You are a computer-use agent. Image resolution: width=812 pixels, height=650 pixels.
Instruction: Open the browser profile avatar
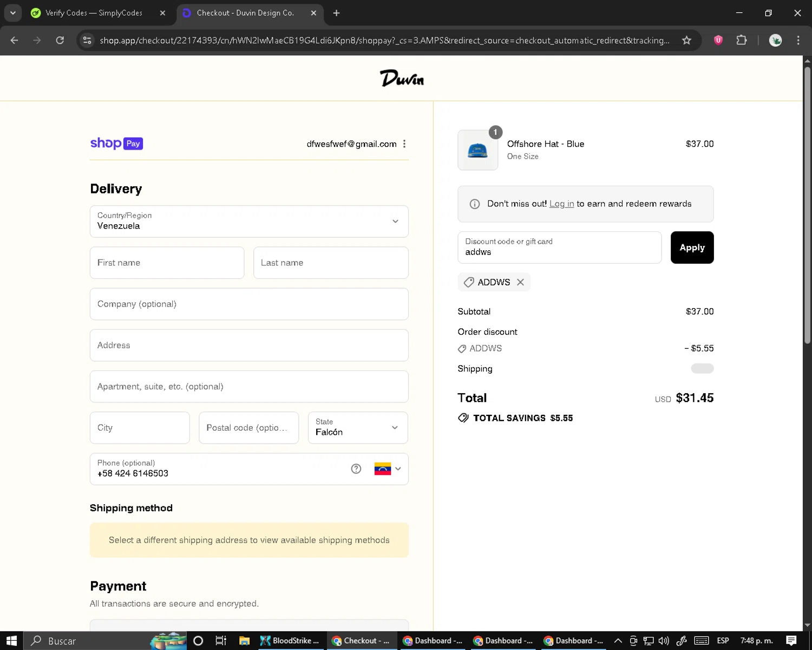[x=775, y=40]
